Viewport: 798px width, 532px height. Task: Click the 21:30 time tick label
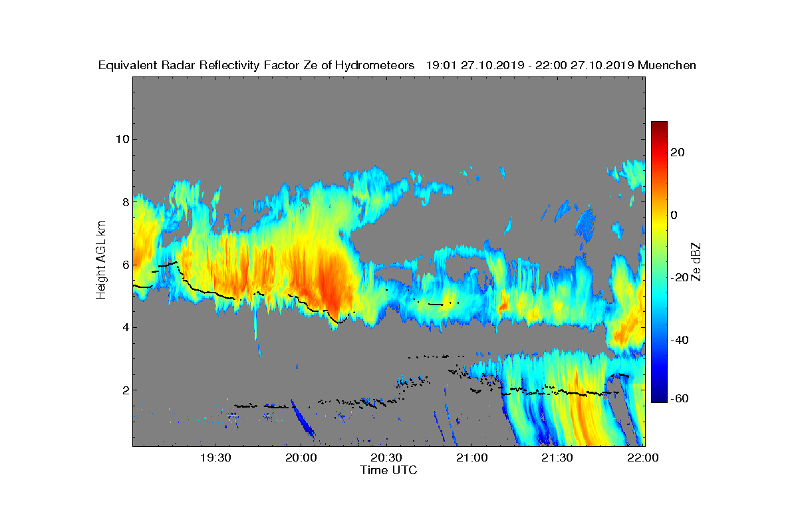click(x=557, y=458)
